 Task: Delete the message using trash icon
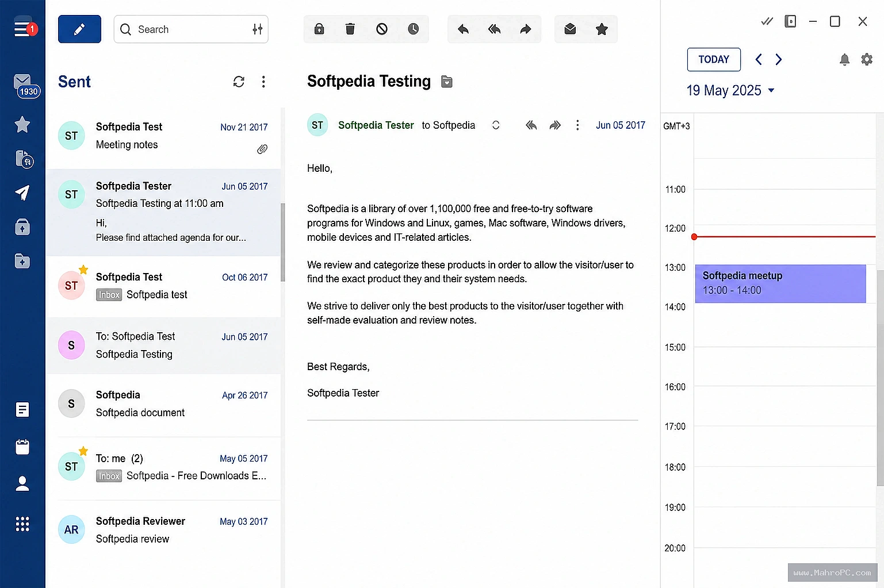[x=350, y=29]
